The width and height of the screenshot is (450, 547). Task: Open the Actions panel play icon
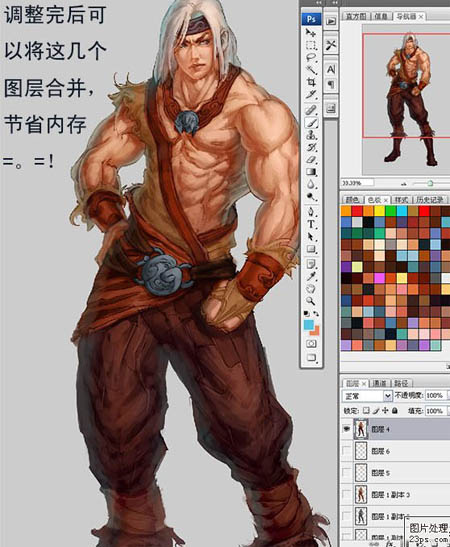click(331, 21)
